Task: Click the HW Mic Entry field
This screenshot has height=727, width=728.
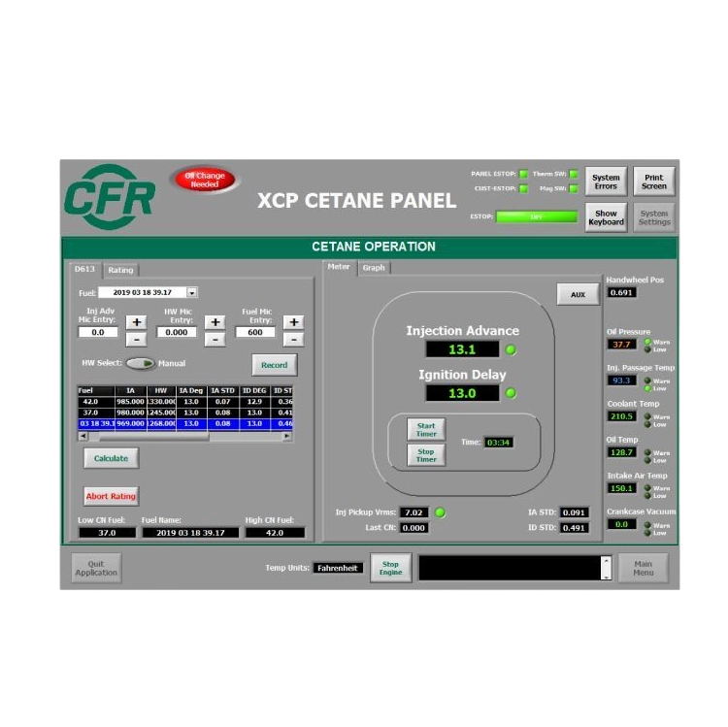Action: point(177,332)
